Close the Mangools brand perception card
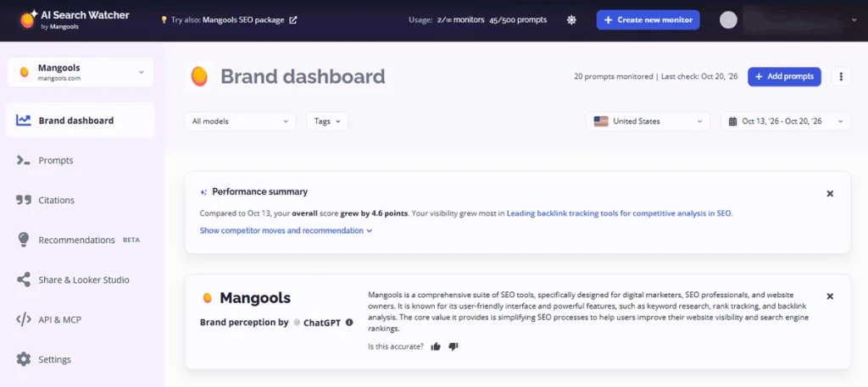This screenshot has width=868, height=387. pyautogui.click(x=830, y=296)
